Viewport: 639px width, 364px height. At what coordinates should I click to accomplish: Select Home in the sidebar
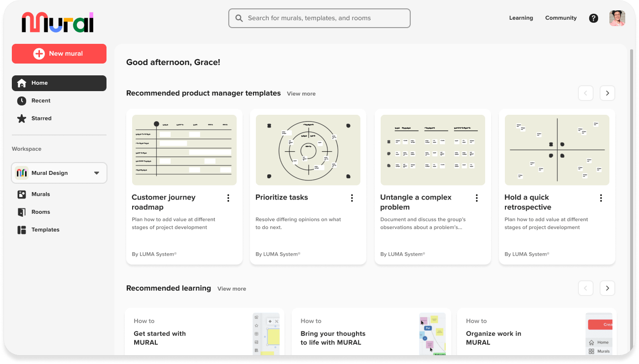tap(59, 83)
